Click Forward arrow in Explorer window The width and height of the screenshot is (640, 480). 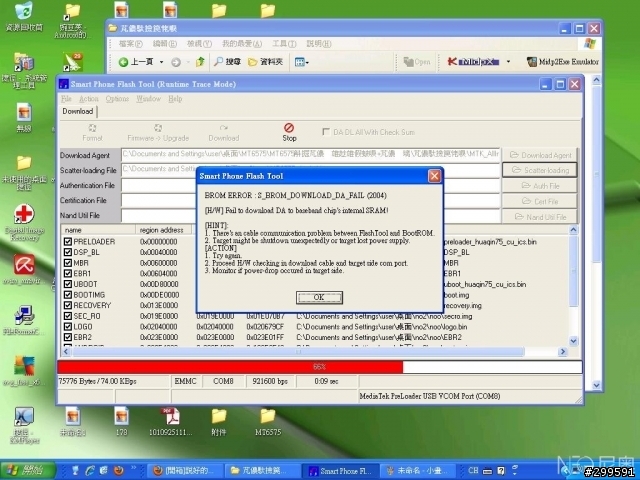coord(176,62)
